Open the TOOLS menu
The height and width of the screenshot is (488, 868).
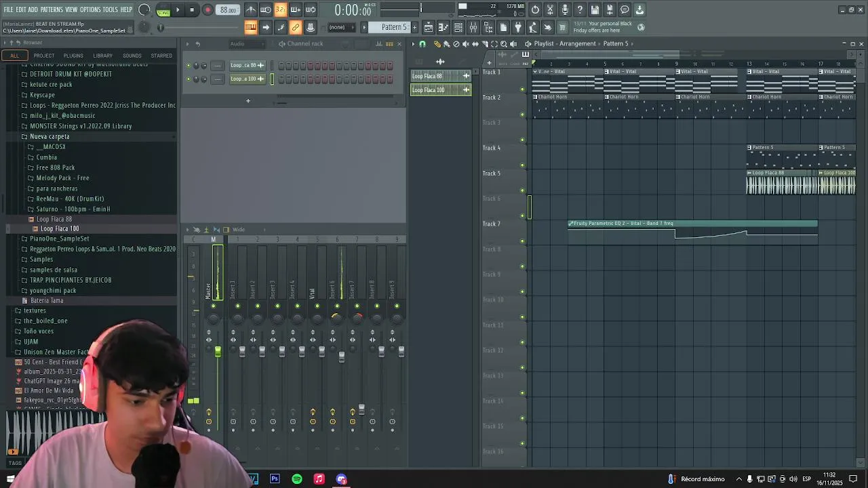[111, 9]
